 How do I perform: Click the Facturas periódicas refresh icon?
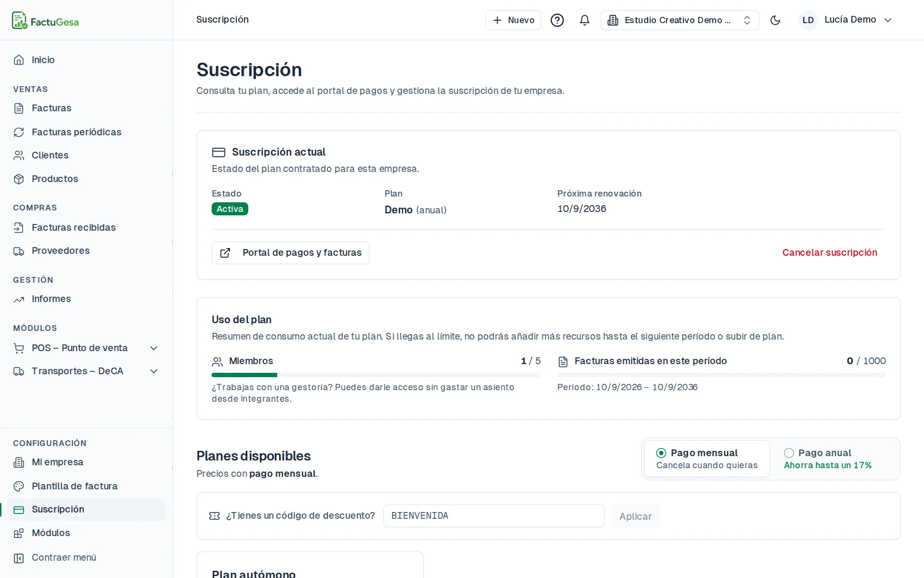(19, 132)
